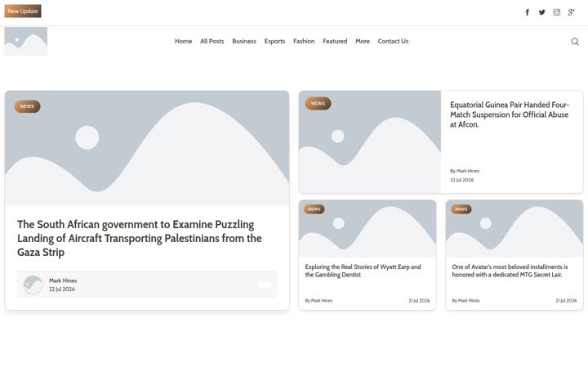
Task: Open the Esports menu item
Action: 274,42
